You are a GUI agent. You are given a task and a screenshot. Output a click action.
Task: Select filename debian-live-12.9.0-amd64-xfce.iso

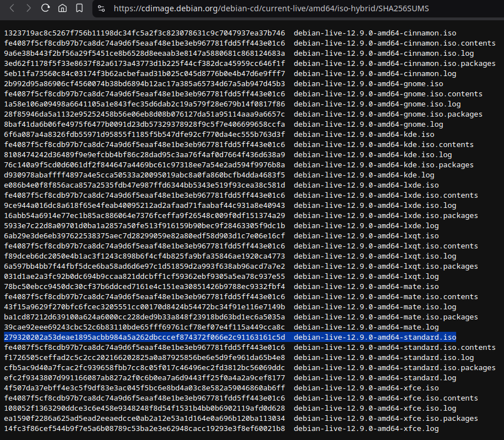366,388
